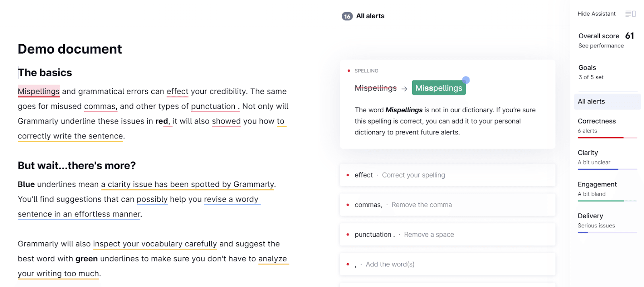Screen dimensions: 644x287
Task: Hide the Assistant panel
Action: pyautogui.click(x=597, y=14)
